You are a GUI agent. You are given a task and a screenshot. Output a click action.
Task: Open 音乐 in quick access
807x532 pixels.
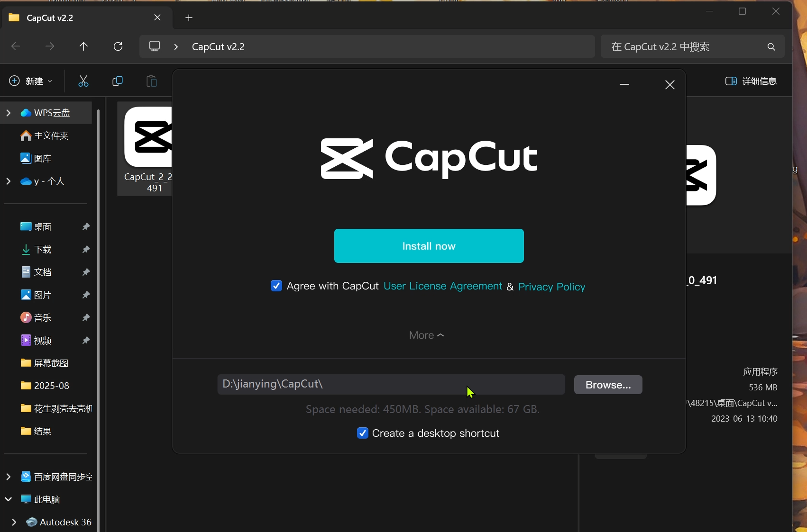(36, 317)
